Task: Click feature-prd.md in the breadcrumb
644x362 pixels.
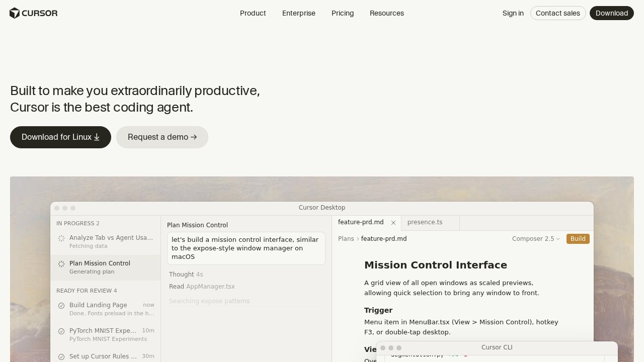Action: (384, 239)
